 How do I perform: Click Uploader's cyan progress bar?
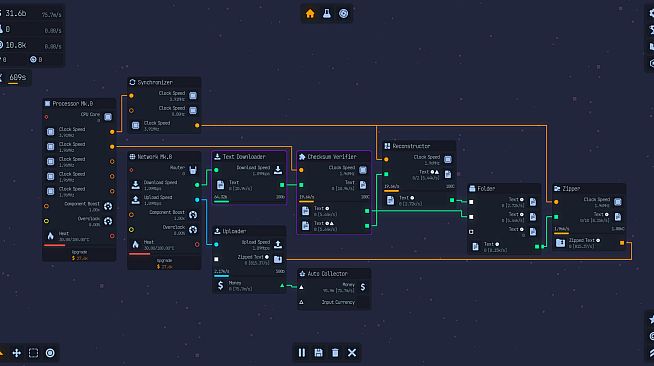pyautogui.click(x=221, y=276)
